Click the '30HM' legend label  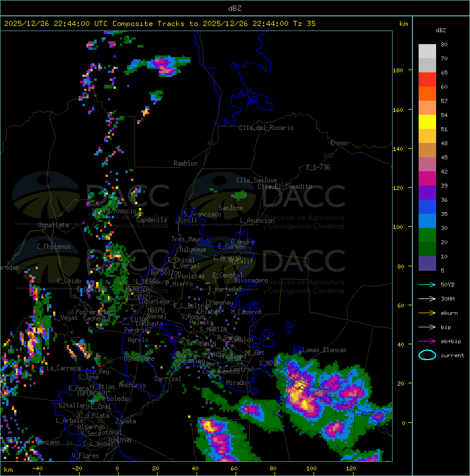(x=447, y=298)
